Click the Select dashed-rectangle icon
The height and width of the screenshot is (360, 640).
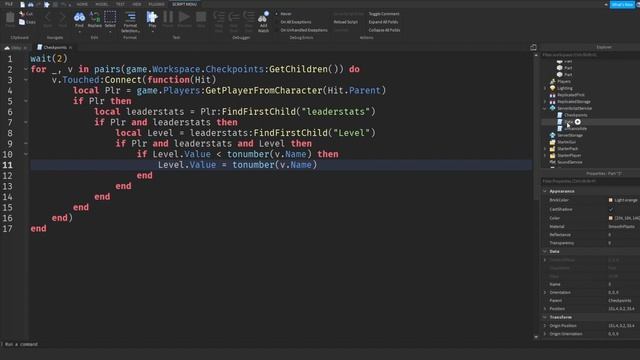(x=110, y=17)
